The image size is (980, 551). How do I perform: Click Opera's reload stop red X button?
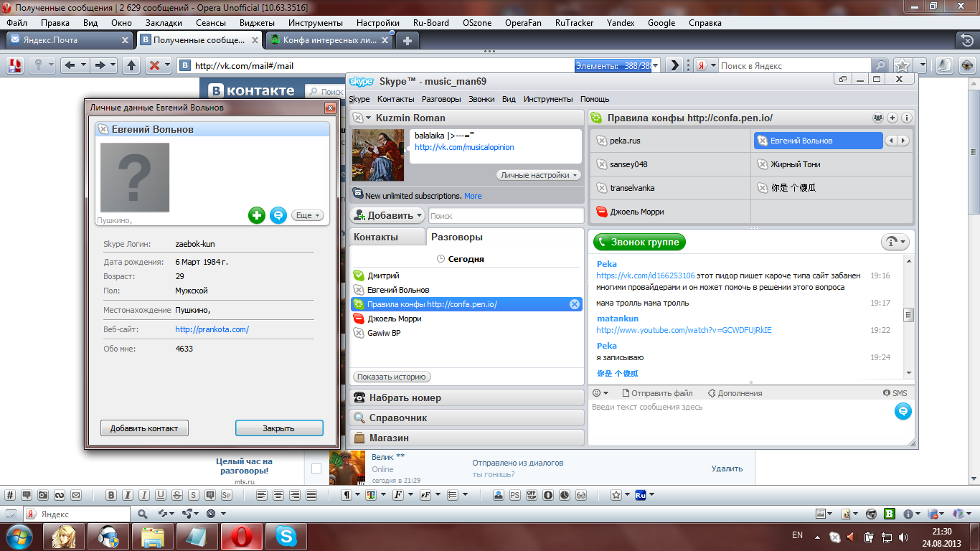pos(154,65)
